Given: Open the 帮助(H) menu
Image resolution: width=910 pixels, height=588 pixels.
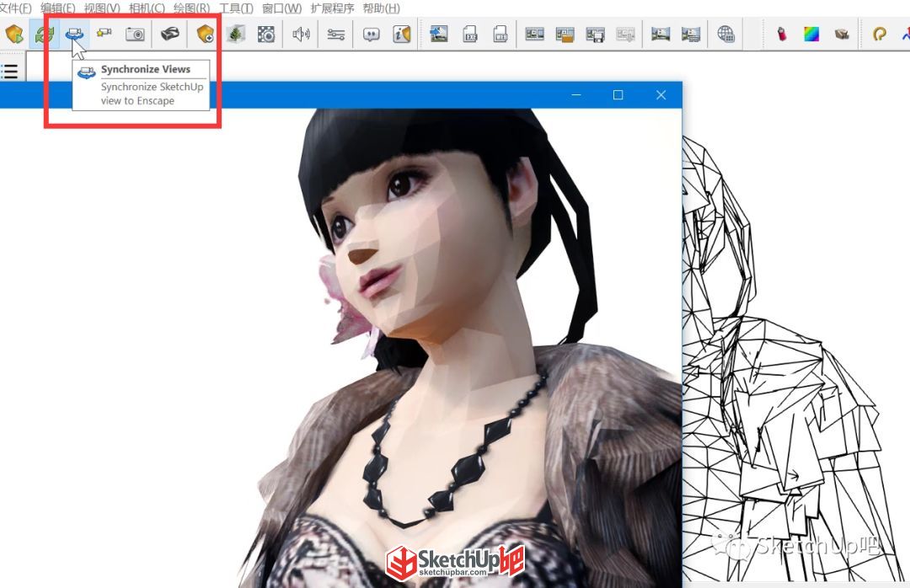Looking at the screenshot, I should (381, 8).
